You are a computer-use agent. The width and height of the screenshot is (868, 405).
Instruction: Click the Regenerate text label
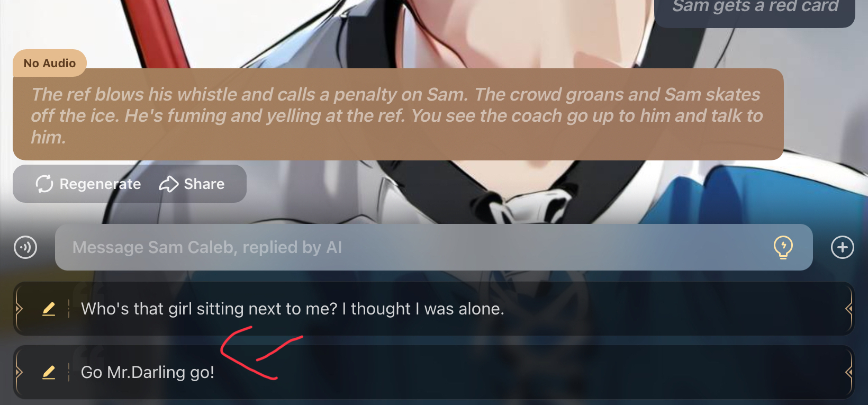[100, 184]
